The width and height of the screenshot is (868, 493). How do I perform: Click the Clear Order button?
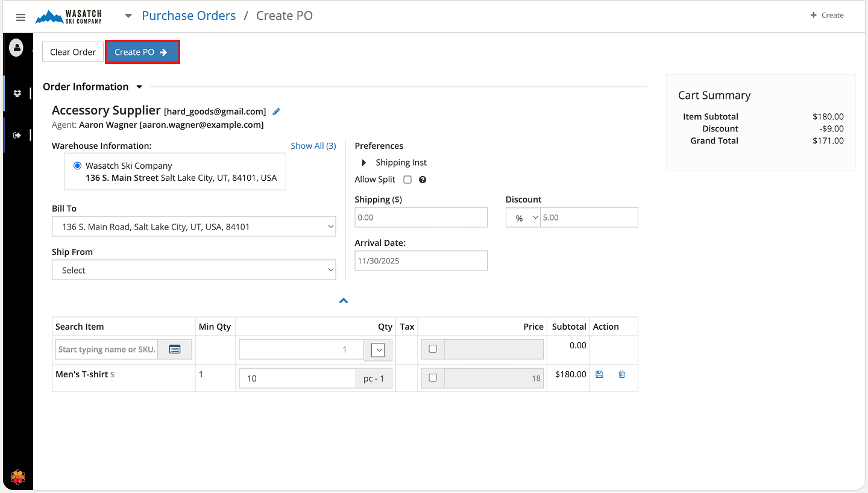(72, 52)
